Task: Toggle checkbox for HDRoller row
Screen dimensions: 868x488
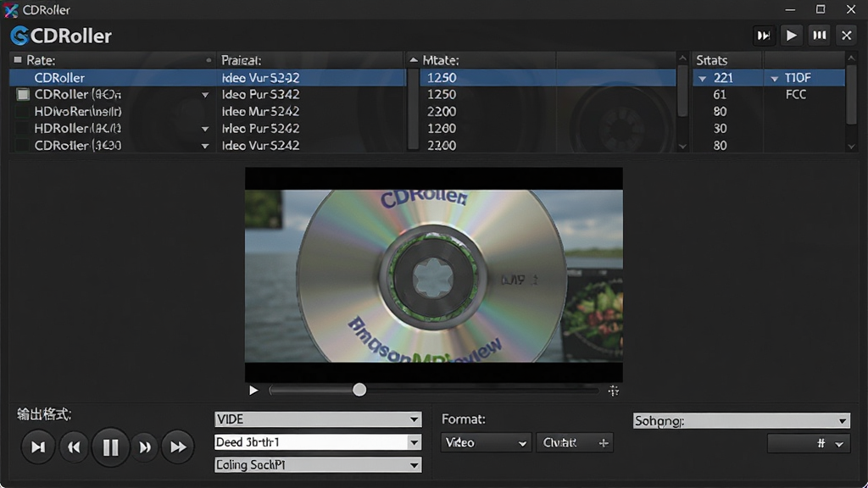Action: point(23,129)
